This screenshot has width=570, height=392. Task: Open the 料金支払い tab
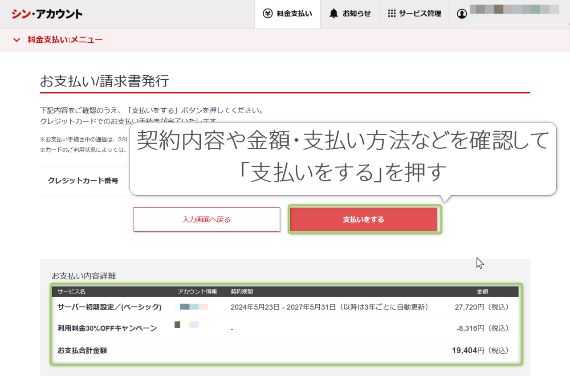point(288,14)
